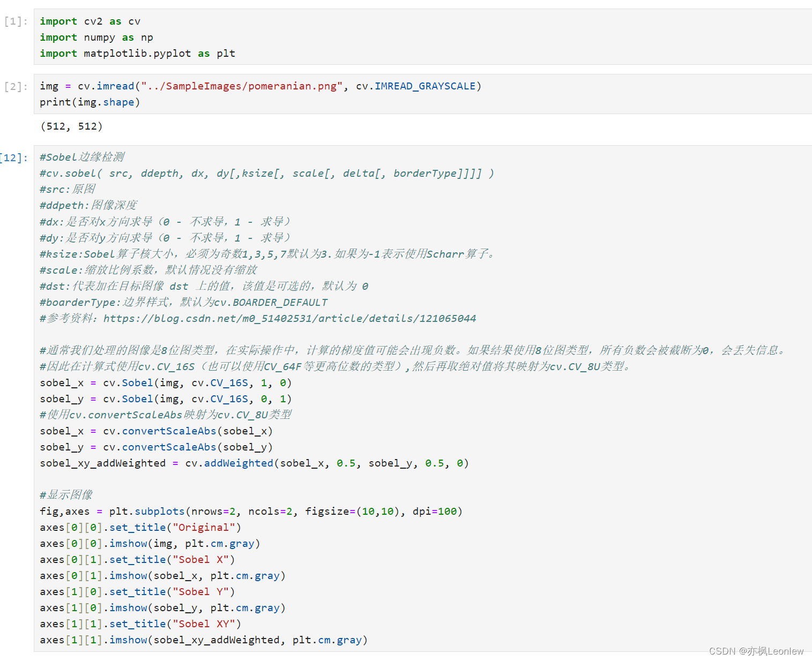Select the cell labeled [12]
This screenshot has width=812, height=661.
click(14, 157)
